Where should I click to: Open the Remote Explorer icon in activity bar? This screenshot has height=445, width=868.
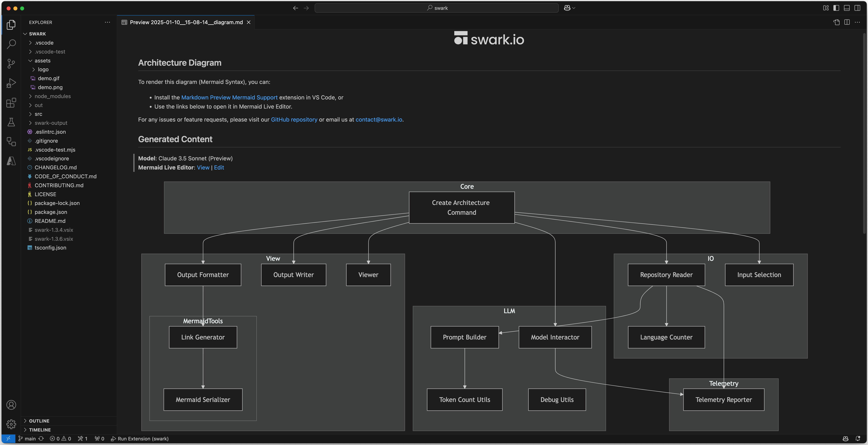point(11,141)
